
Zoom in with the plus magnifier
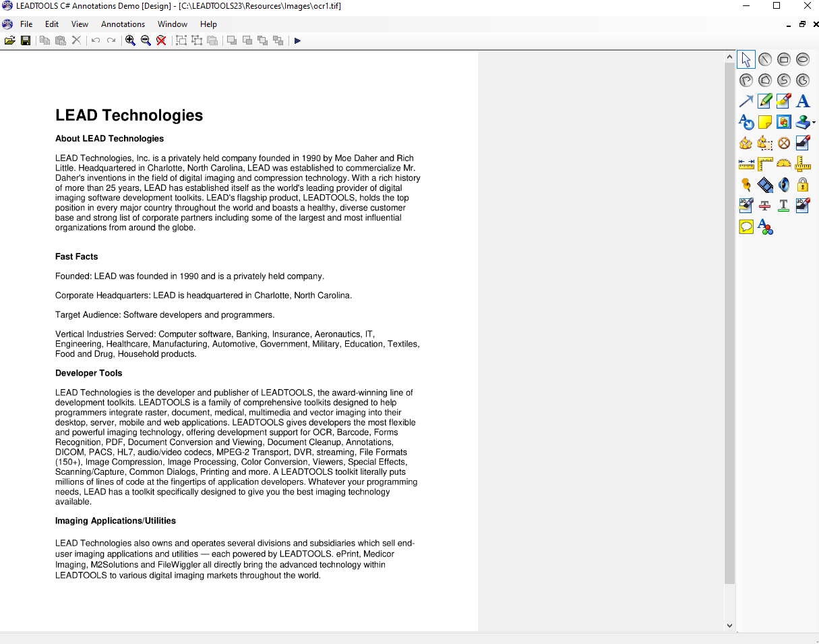point(130,40)
